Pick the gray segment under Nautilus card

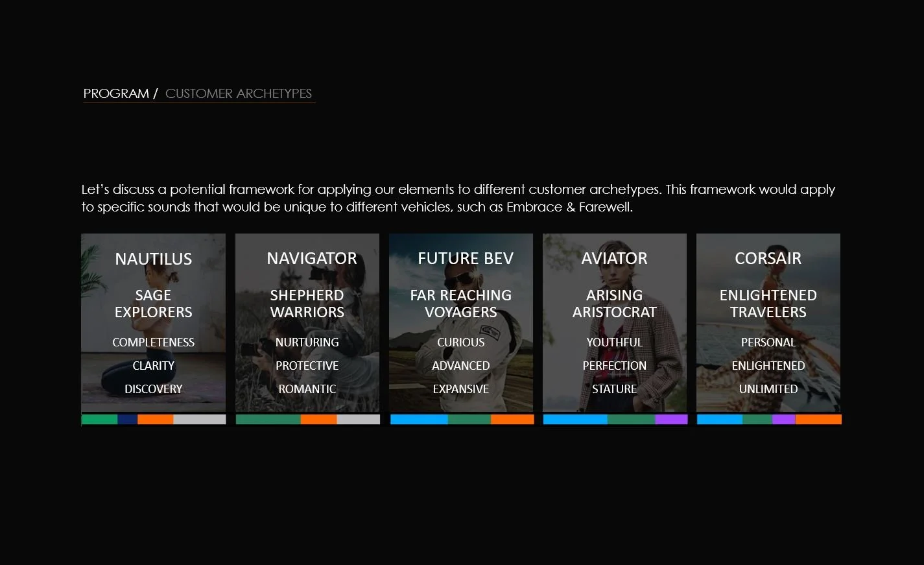pos(200,420)
